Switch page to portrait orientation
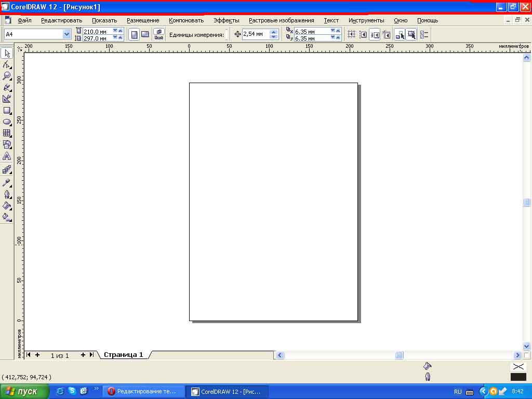The width and height of the screenshot is (532, 399). point(134,34)
